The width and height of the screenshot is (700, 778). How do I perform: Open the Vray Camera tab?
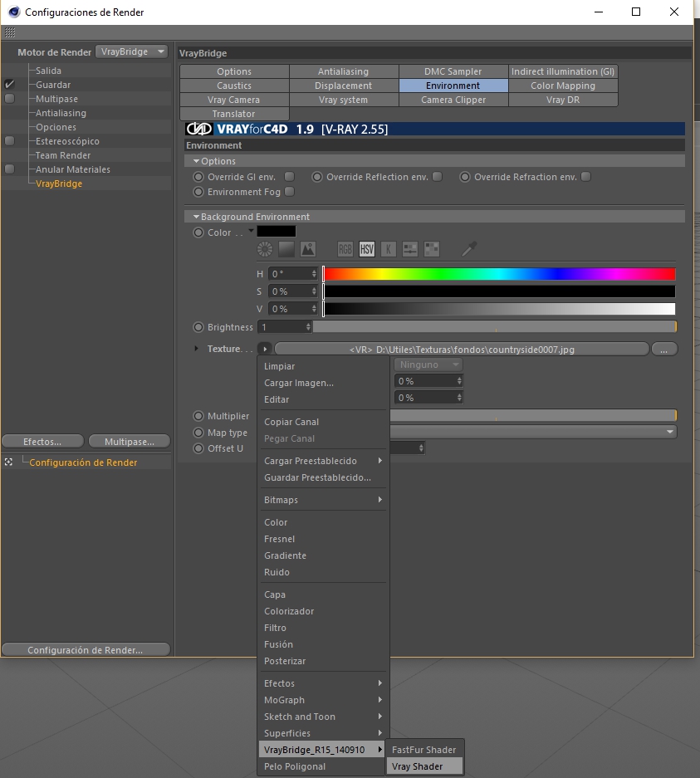pyautogui.click(x=234, y=100)
